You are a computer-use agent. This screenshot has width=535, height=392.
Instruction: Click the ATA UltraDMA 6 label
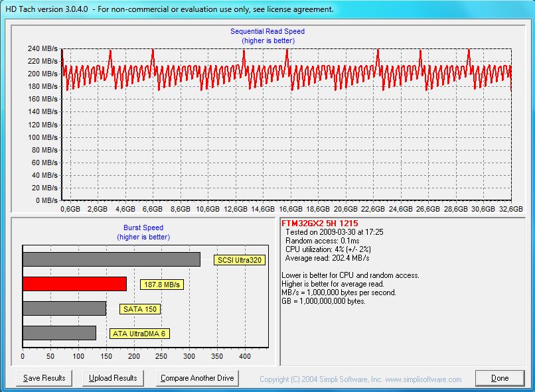click(139, 334)
